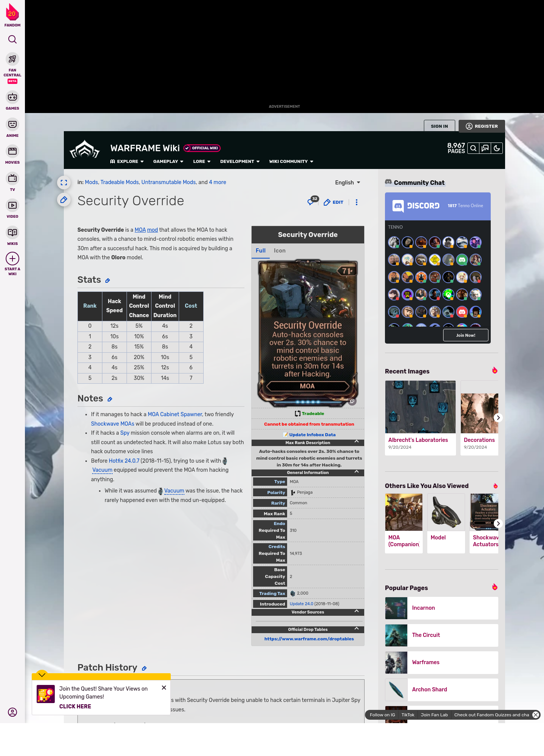
Task: Open the Tradeable Mods category link
Action: coord(119,182)
